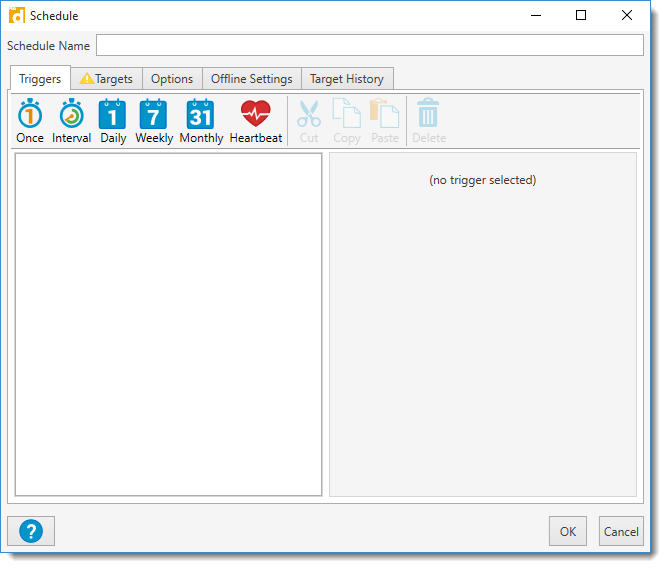This screenshot has width=666, height=568.
Task: Click the Cut scissors icon
Action: tap(309, 121)
